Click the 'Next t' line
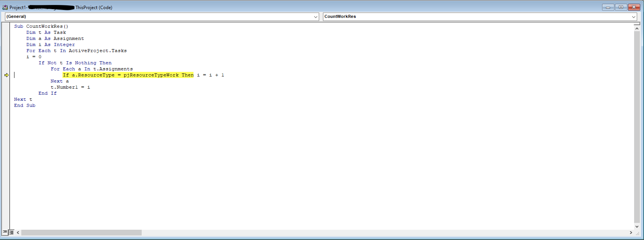The width and height of the screenshot is (644, 240). (x=23, y=100)
